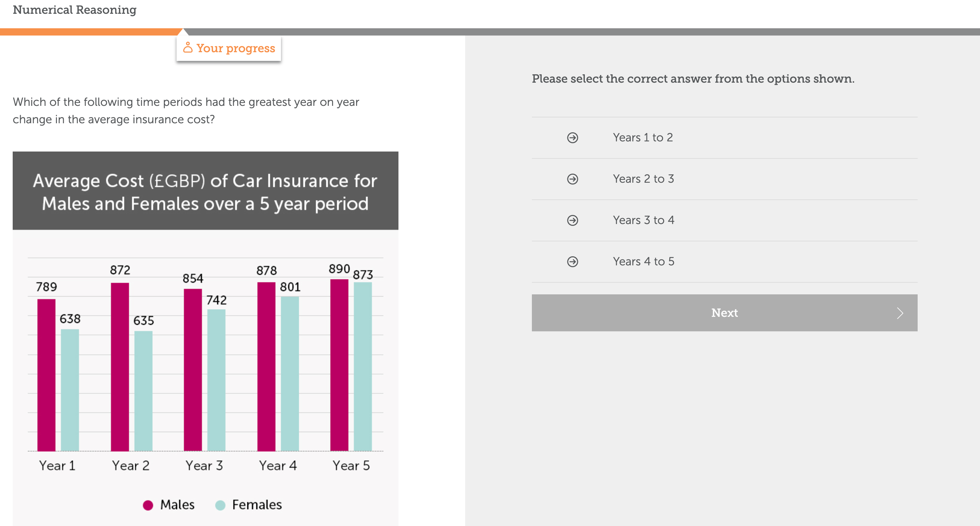Open details for Years 3 to 4 option
This screenshot has height=526, width=980.
click(643, 220)
